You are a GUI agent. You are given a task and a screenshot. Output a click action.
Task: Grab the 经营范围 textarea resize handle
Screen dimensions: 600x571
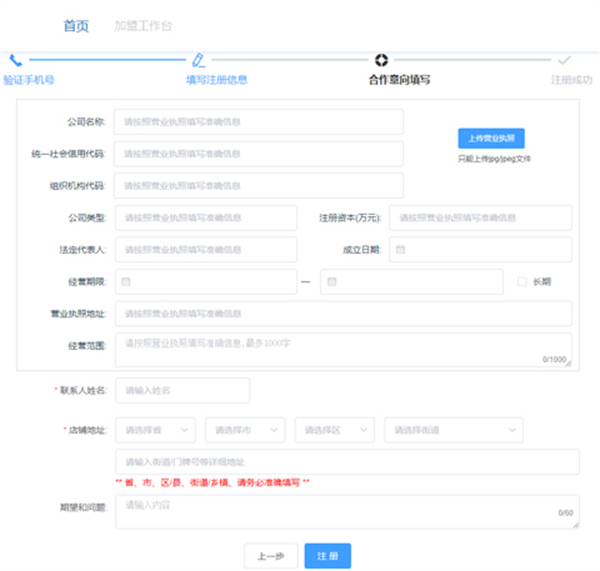click(568, 364)
